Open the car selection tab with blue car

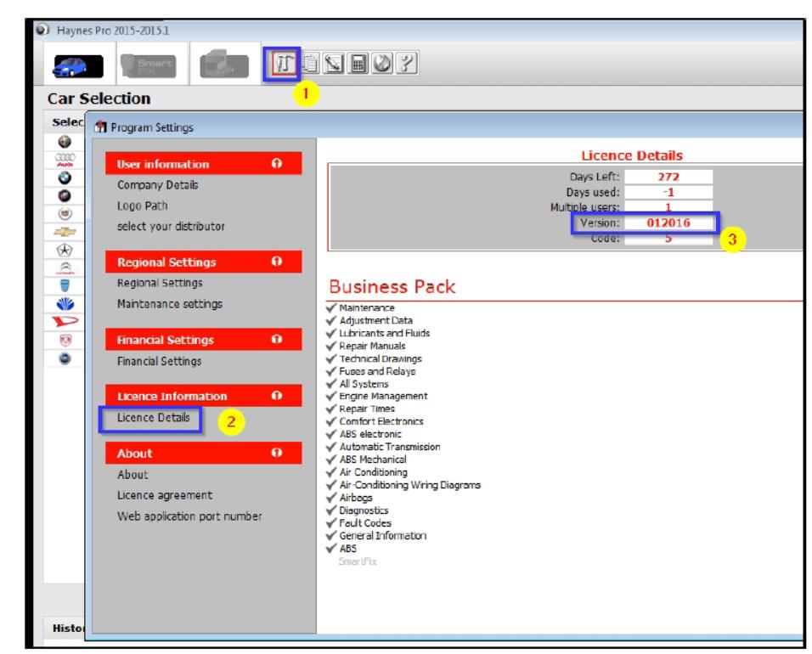pyautogui.click(x=78, y=65)
